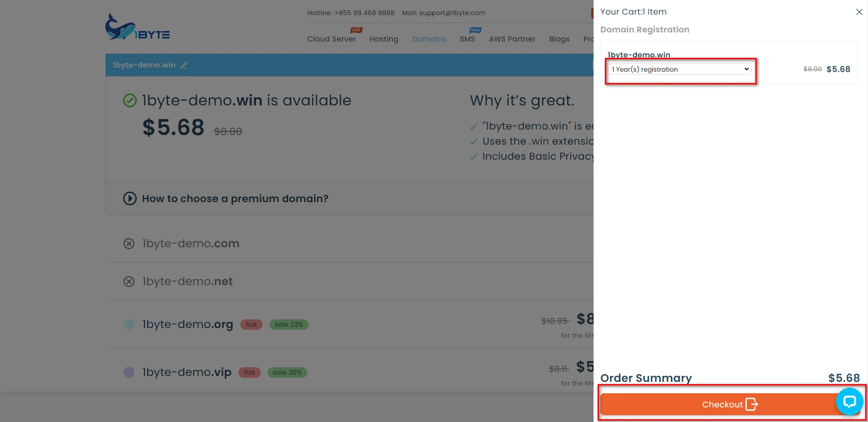Open the Cloud Server menu
This screenshot has width=868, height=422.
point(331,39)
